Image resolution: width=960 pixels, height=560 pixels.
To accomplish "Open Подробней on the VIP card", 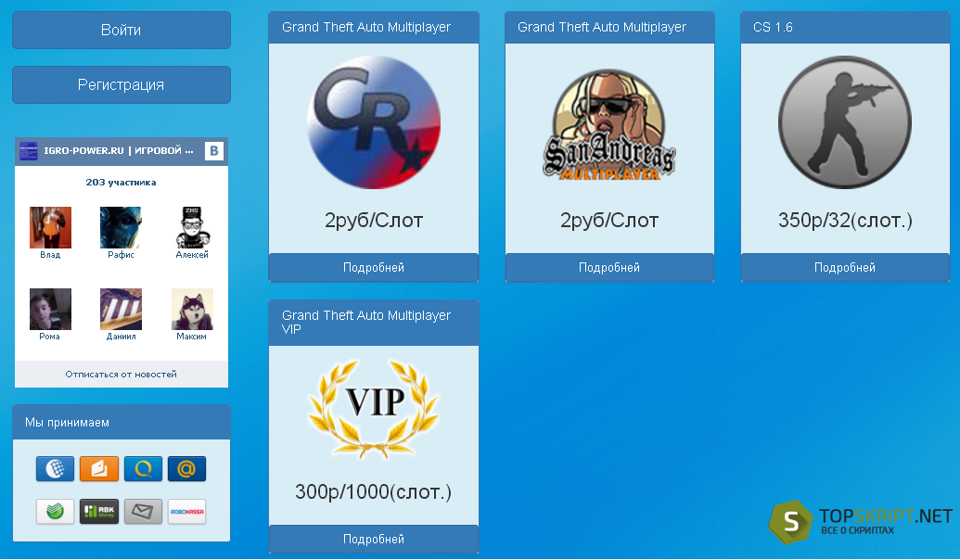I will (374, 540).
